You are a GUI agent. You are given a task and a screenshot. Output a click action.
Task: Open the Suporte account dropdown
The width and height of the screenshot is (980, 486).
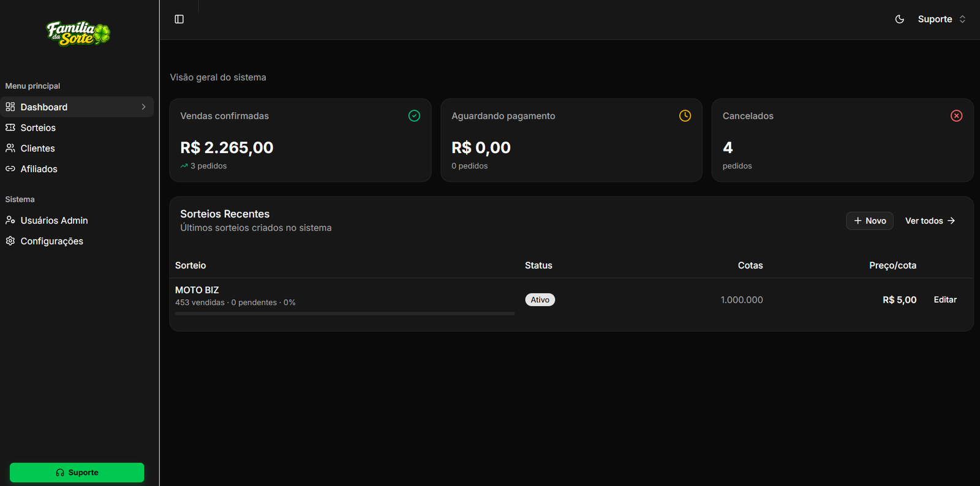pyautogui.click(x=942, y=19)
